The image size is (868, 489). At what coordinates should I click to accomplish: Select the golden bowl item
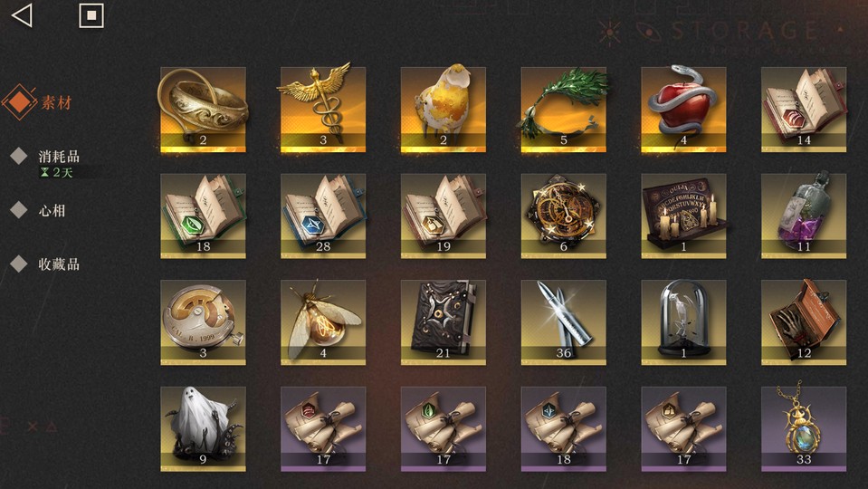tap(203, 110)
